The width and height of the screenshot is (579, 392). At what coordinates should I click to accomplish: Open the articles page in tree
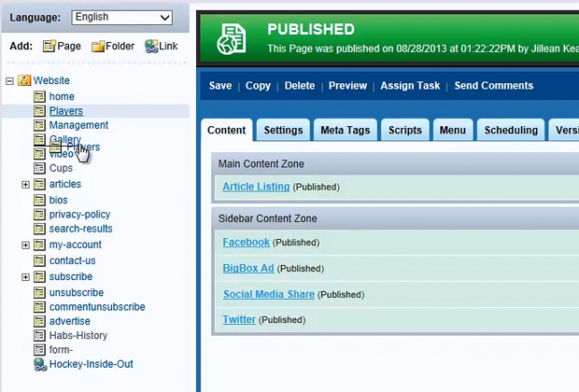coord(65,184)
